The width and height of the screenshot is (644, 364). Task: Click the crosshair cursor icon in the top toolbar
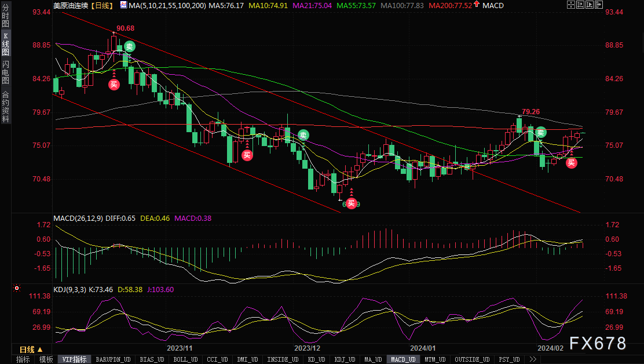point(571,5)
